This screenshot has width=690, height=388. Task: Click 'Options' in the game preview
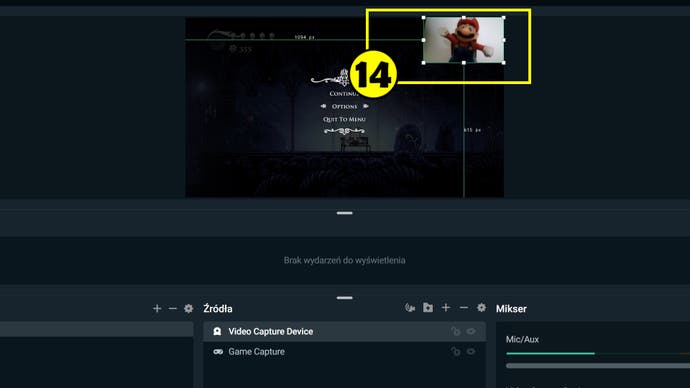click(x=345, y=106)
